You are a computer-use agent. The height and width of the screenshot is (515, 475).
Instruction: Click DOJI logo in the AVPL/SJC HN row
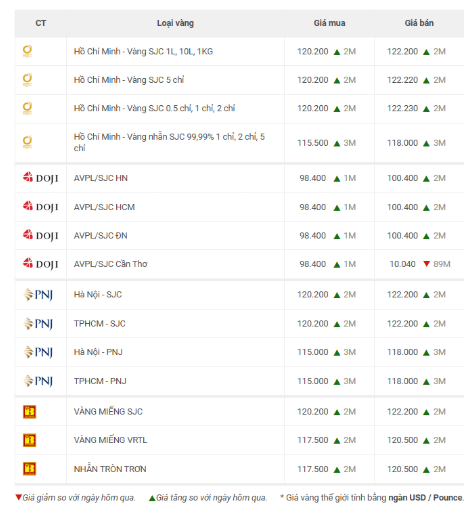coord(40,178)
